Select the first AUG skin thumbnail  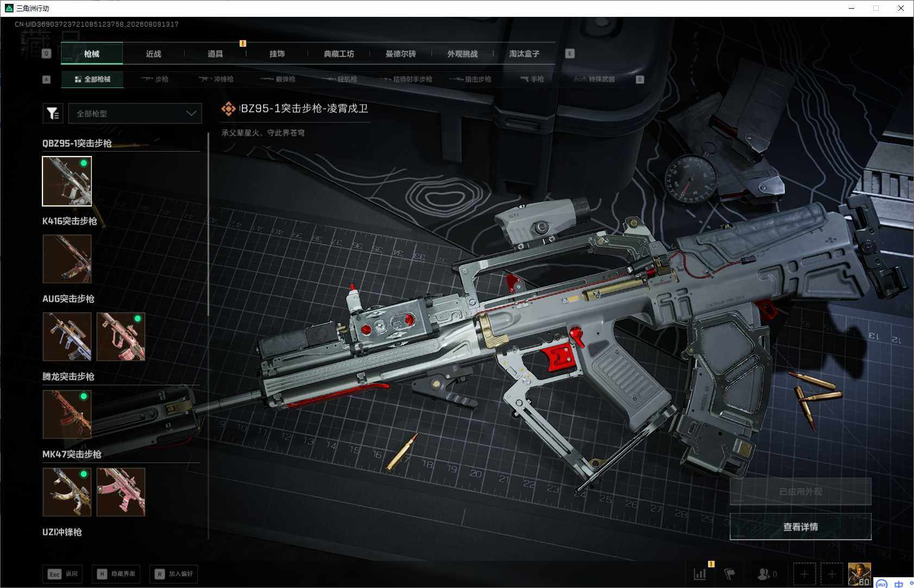67,336
